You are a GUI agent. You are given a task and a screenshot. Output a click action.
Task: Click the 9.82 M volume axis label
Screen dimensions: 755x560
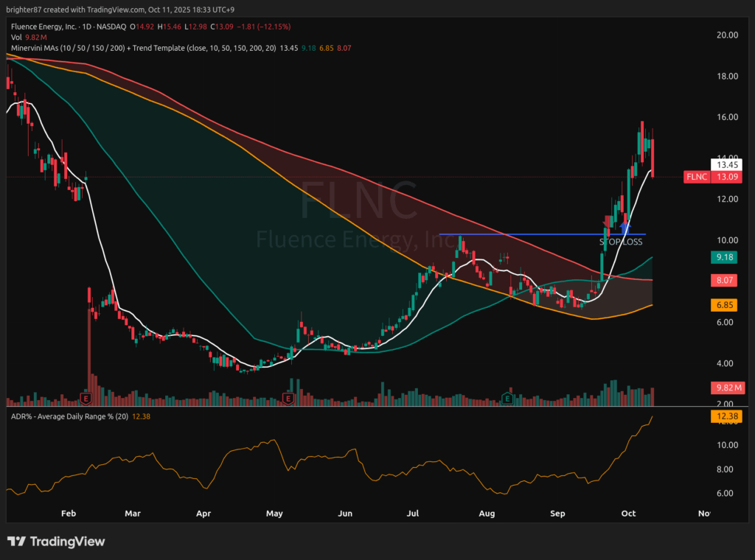(x=726, y=388)
